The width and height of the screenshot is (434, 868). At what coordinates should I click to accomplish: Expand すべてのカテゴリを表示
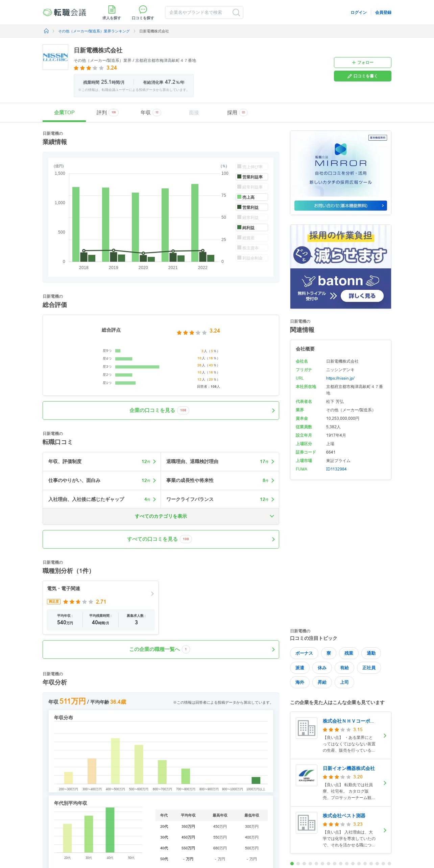tap(161, 516)
